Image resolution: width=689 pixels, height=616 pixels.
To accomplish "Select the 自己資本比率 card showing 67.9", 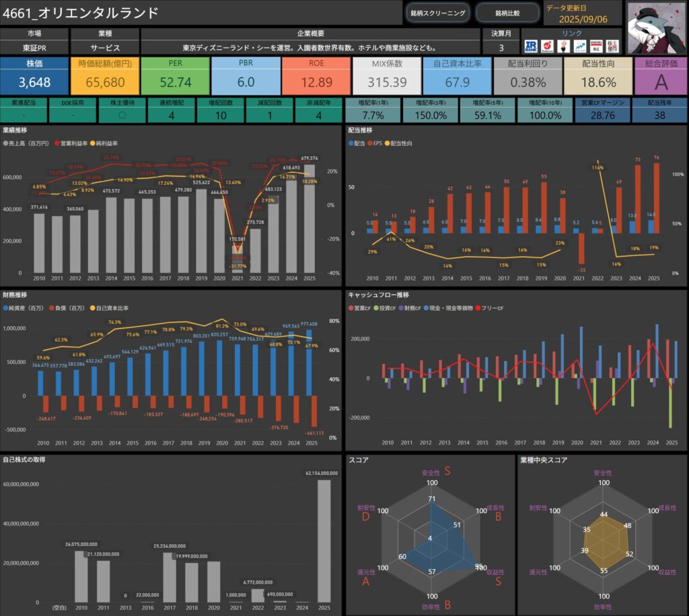I will coord(458,75).
